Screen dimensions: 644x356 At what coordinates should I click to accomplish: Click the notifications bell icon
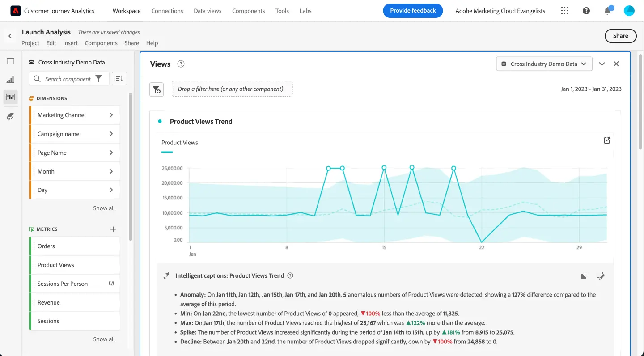(608, 10)
